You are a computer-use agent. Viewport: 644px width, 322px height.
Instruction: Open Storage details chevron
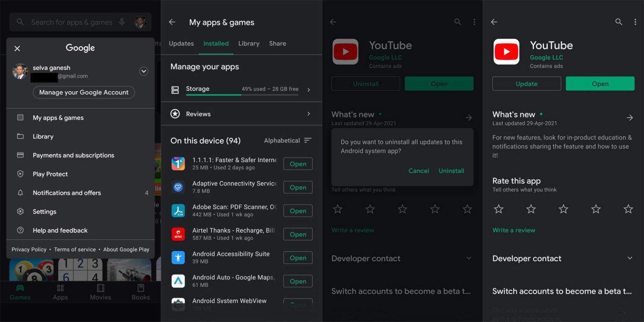[x=309, y=90]
